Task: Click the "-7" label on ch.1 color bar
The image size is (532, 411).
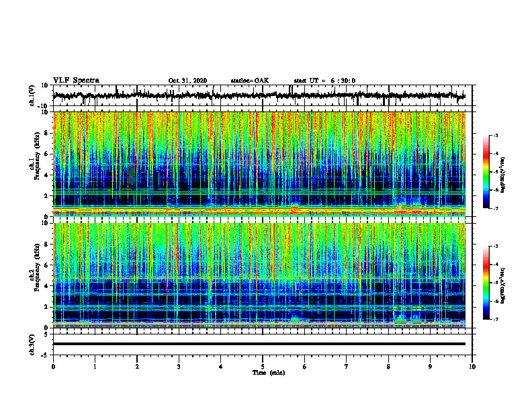Action: pos(495,208)
